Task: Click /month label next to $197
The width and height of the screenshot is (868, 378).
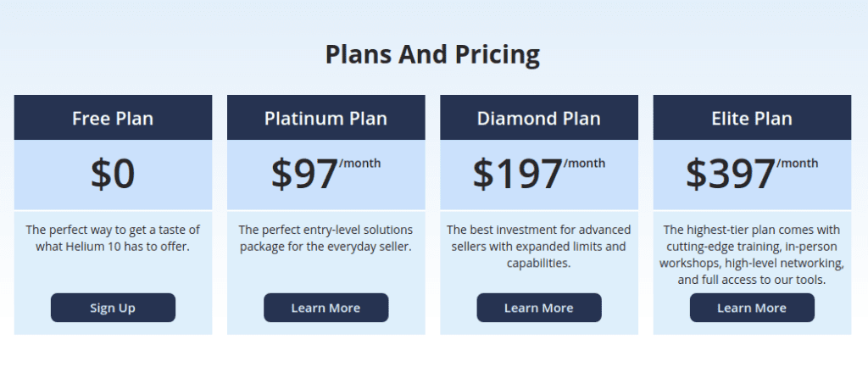Action: pos(584,164)
